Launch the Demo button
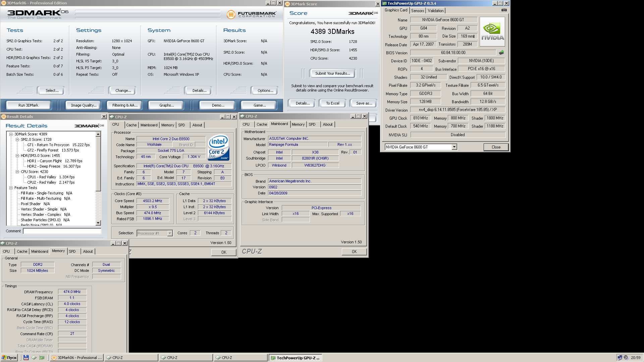The width and height of the screenshot is (644, 362). coord(218,105)
